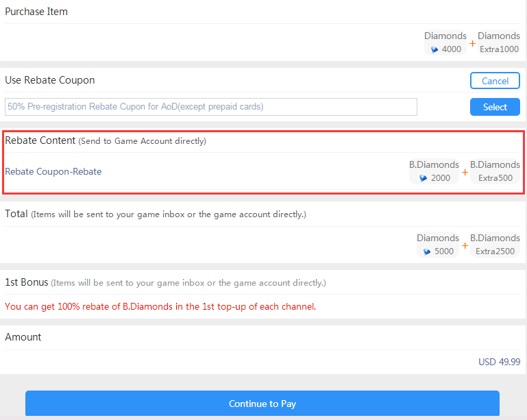This screenshot has height=420, width=527.
Task: Click the Extra500 B.Diamonds badge
Action: (x=495, y=178)
